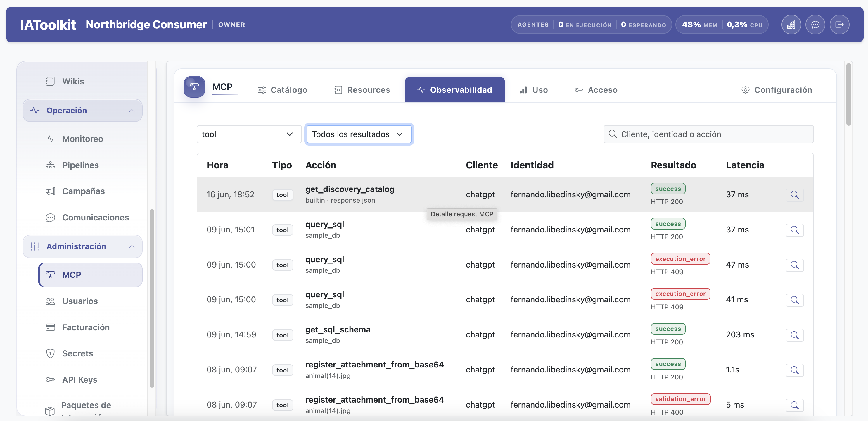
Task: Select MCP in Administración sidebar
Action: 90,275
